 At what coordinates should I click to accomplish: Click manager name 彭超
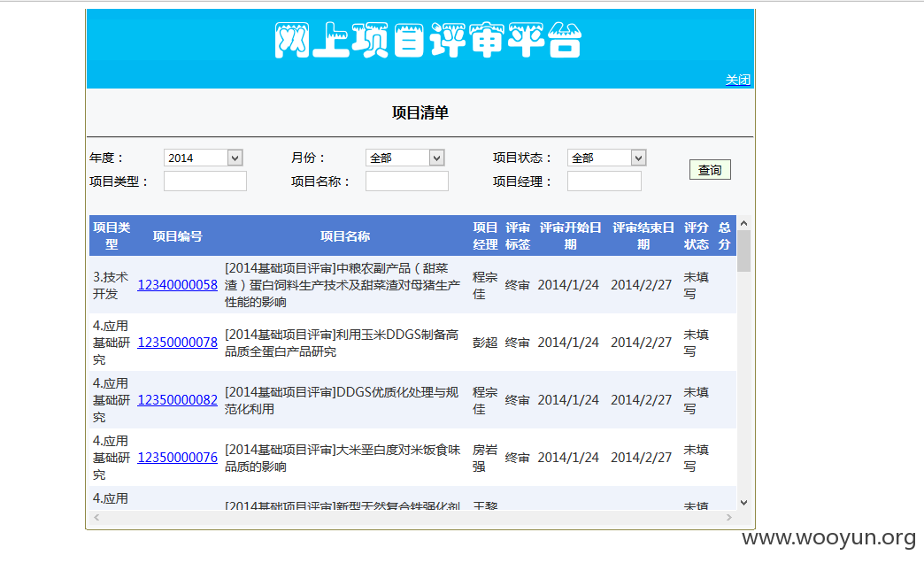[x=485, y=343]
